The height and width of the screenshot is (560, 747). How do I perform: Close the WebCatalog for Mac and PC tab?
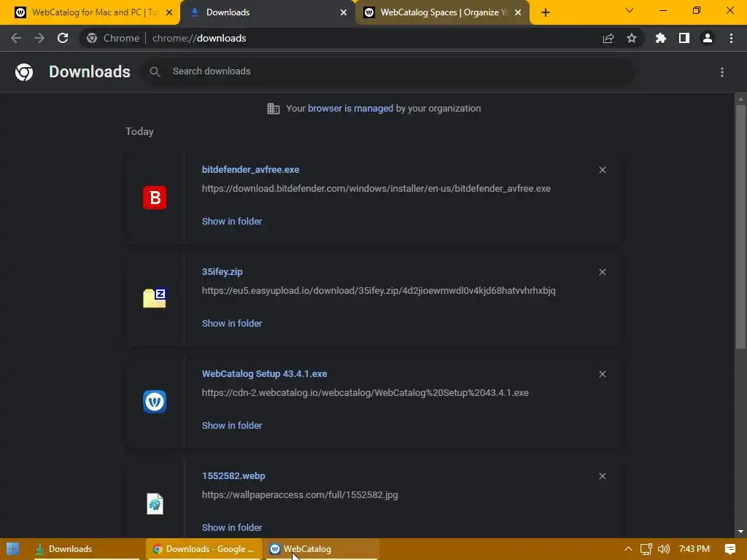[x=169, y=12]
